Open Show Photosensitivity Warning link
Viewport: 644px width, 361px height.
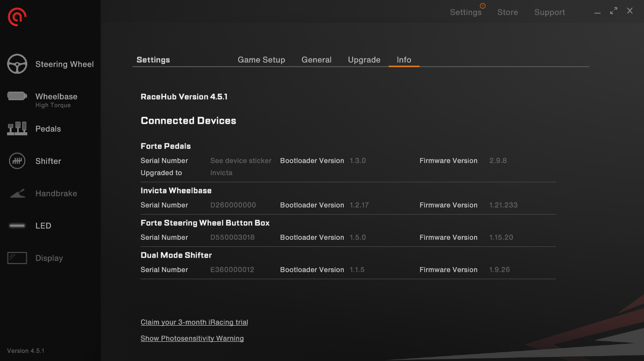click(x=192, y=338)
